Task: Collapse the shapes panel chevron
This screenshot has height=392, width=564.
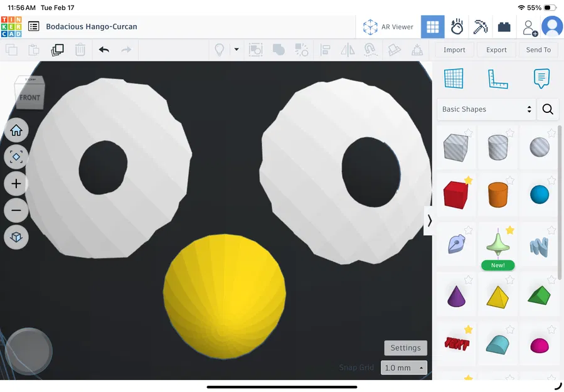Action: [x=429, y=221]
